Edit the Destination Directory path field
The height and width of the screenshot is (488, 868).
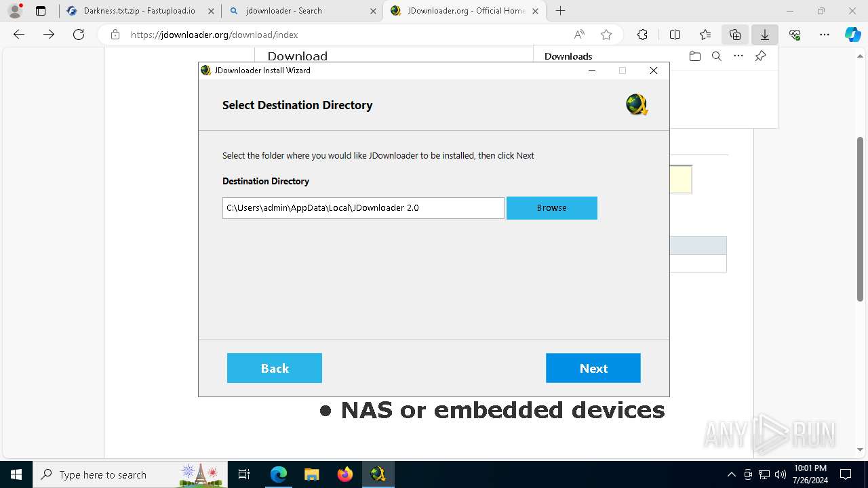pyautogui.click(x=363, y=208)
